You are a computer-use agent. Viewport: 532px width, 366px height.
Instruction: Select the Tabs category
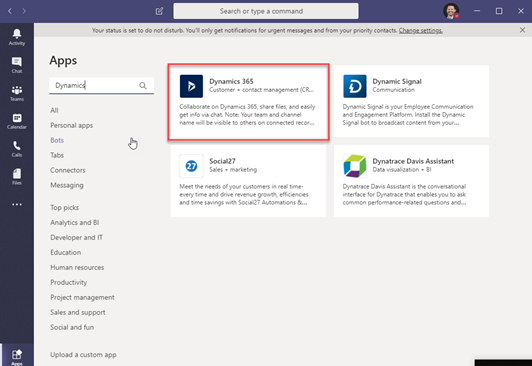point(57,155)
